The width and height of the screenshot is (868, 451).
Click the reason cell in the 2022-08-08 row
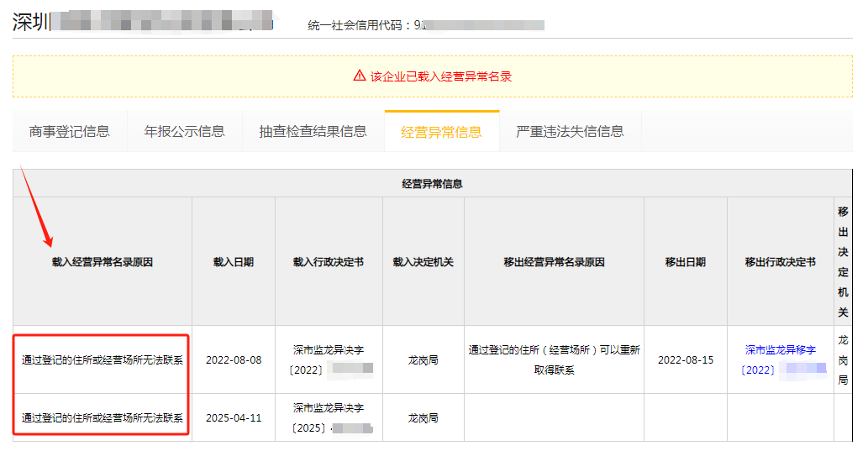tap(103, 359)
